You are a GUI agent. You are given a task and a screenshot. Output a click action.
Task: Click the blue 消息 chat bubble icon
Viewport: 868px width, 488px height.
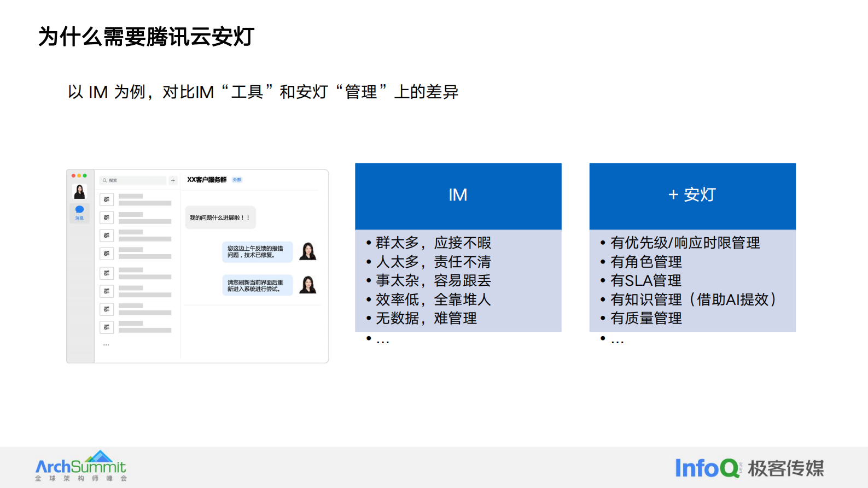79,210
